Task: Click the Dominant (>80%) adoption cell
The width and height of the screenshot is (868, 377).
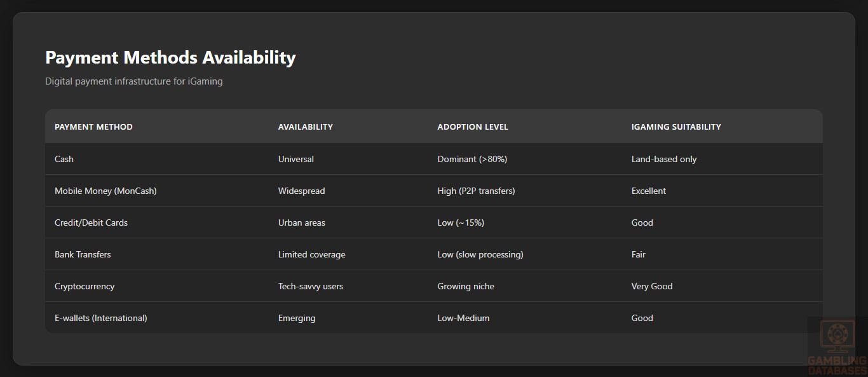Action: point(472,159)
